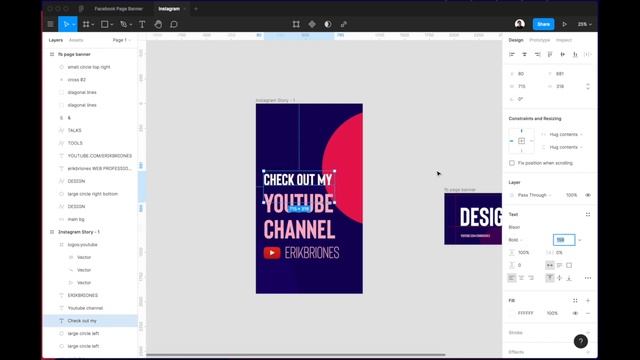This screenshot has height=360, width=640.
Task: Click the blue Share button
Action: click(x=543, y=24)
